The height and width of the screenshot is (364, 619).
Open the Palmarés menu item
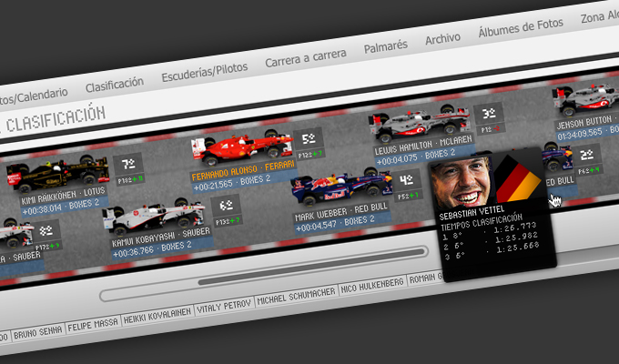point(385,47)
